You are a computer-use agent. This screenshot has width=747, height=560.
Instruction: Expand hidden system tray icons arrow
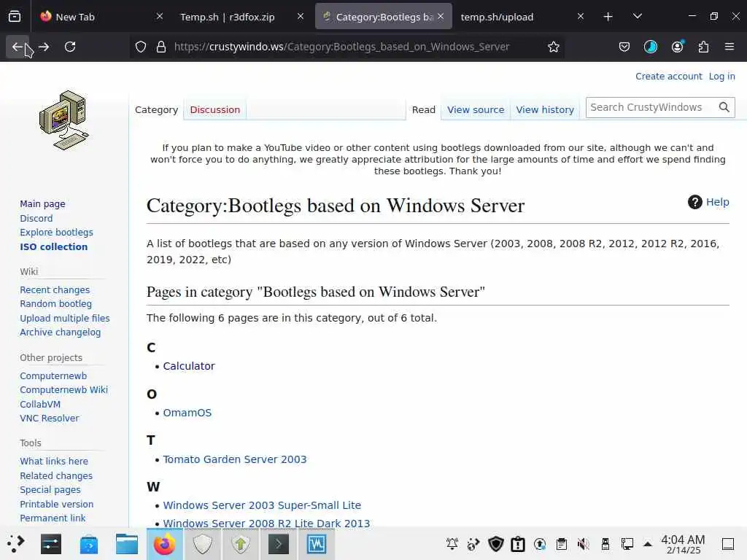point(648,544)
